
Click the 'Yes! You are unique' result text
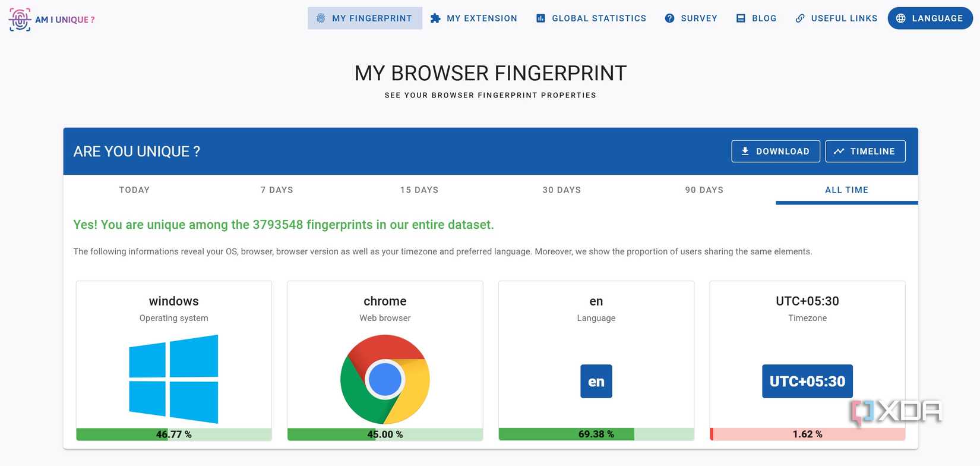click(283, 225)
